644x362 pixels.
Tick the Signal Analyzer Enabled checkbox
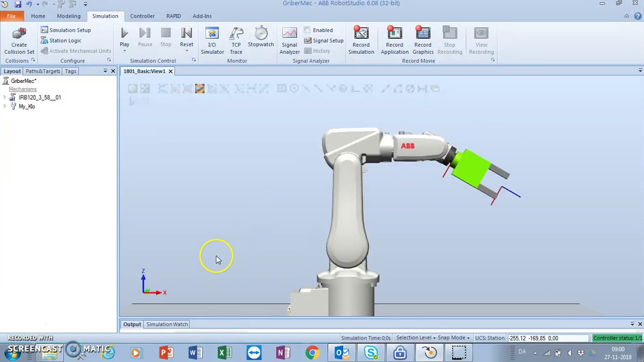[307, 30]
